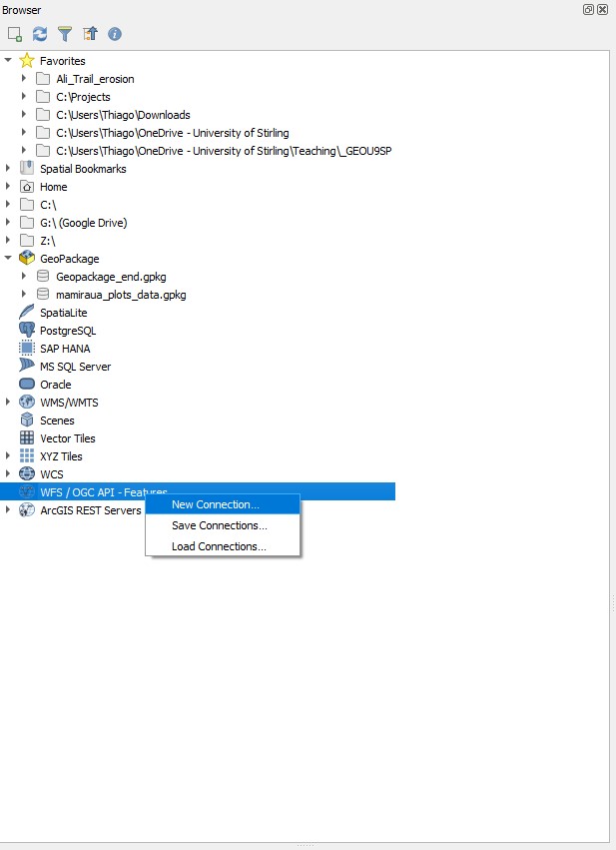Expand the C:\Projects favorite arrow
Image resolution: width=616 pixels, height=850 pixels.
click(24, 96)
